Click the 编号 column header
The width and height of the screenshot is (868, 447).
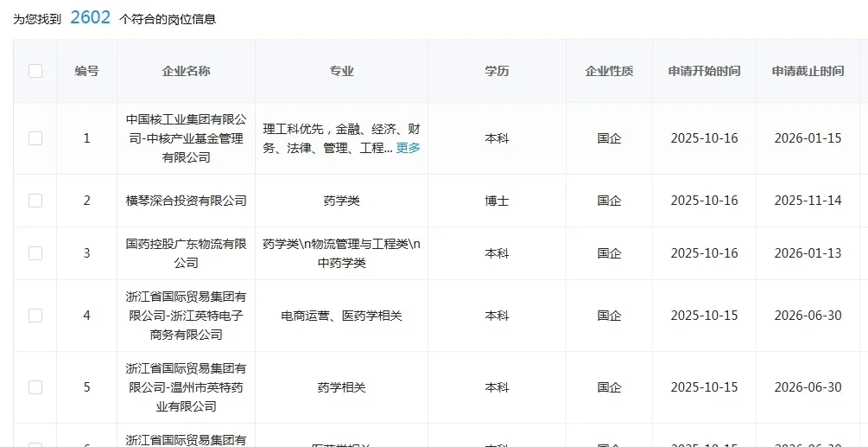point(87,71)
